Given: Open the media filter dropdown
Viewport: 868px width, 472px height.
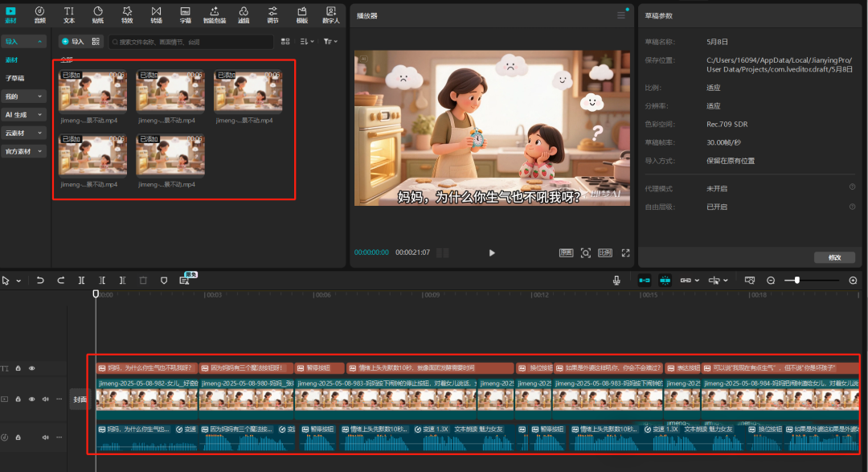Looking at the screenshot, I should [330, 42].
